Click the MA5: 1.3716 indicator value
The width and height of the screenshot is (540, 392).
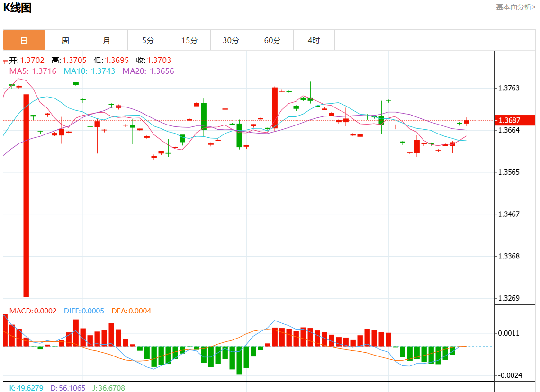[33, 71]
